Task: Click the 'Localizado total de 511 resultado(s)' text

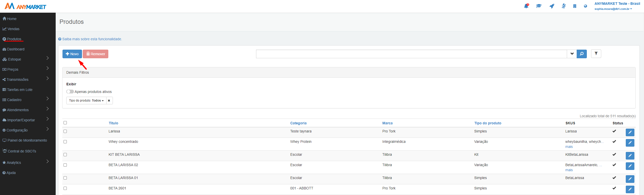Action: tap(608, 116)
